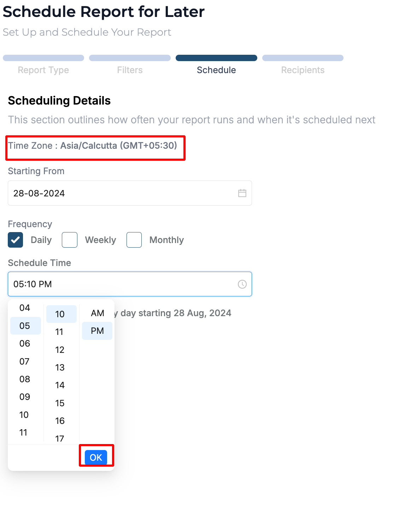Select PM in the time picker

tap(97, 331)
